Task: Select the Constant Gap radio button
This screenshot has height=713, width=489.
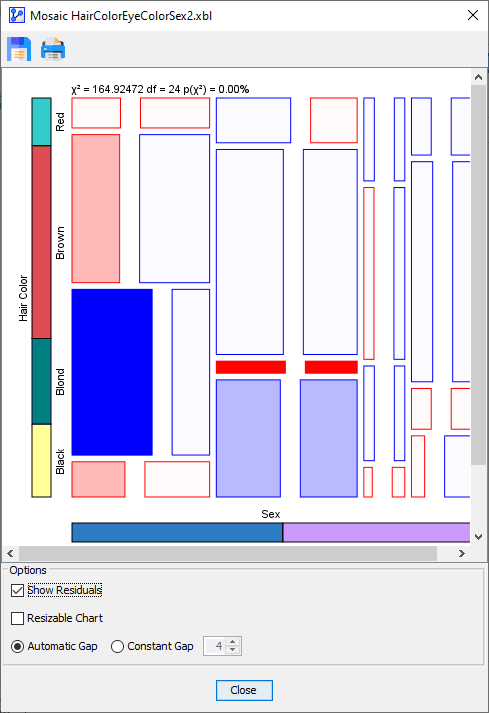Action: pos(117,646)
